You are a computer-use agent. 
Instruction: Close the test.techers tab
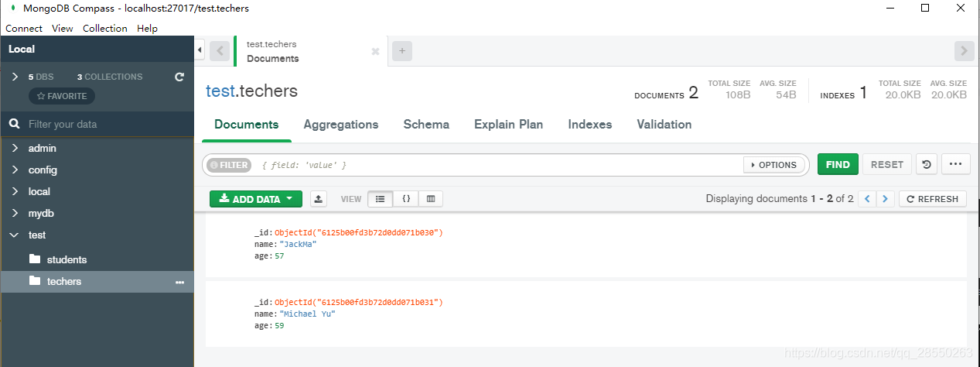(x=375, y=52)
